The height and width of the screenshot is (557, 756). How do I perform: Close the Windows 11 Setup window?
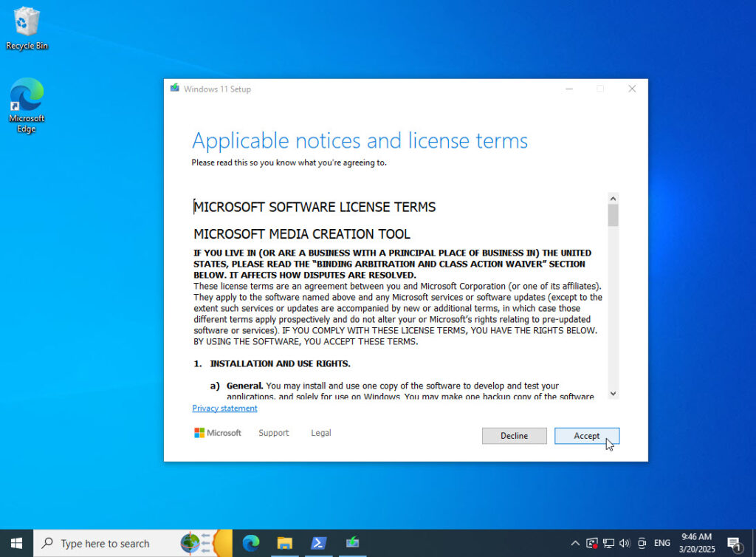[632, 89]
